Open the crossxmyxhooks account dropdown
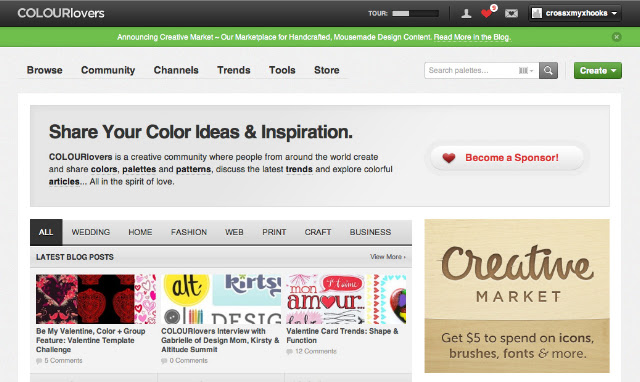The width and height of the screenshot is (640, 382). [575, 13]
